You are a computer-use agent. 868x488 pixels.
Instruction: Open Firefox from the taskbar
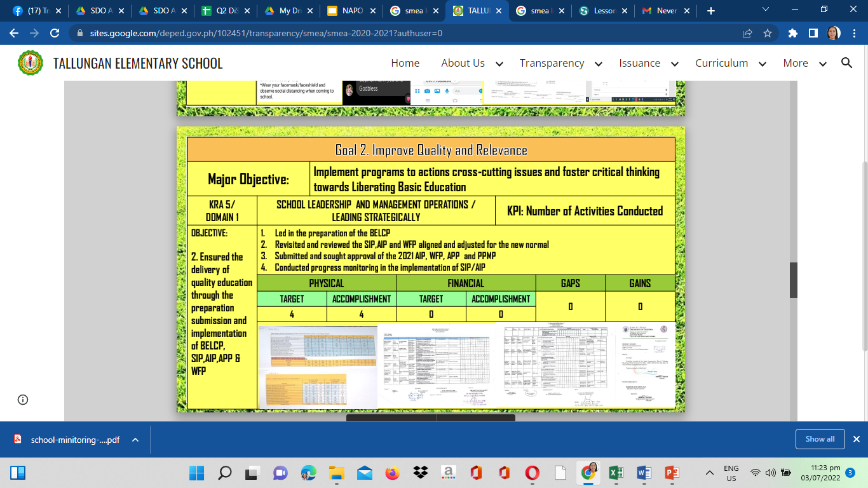[392, 473]
